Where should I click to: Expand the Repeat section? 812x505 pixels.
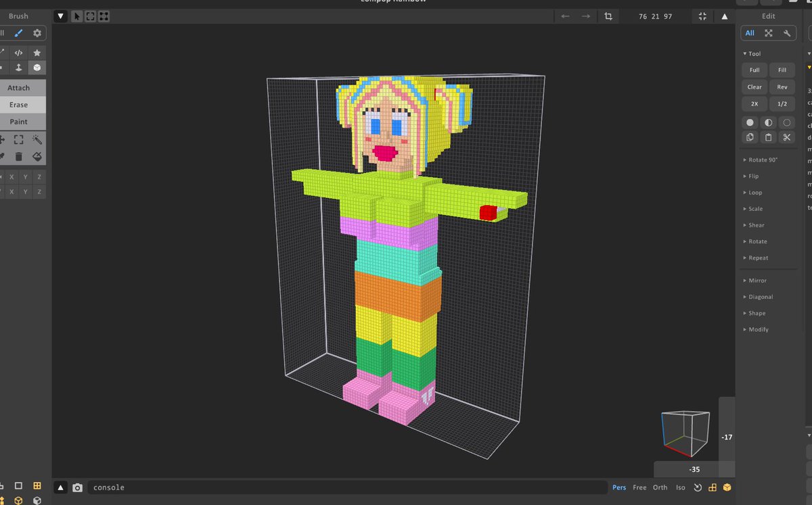point(755,258)
